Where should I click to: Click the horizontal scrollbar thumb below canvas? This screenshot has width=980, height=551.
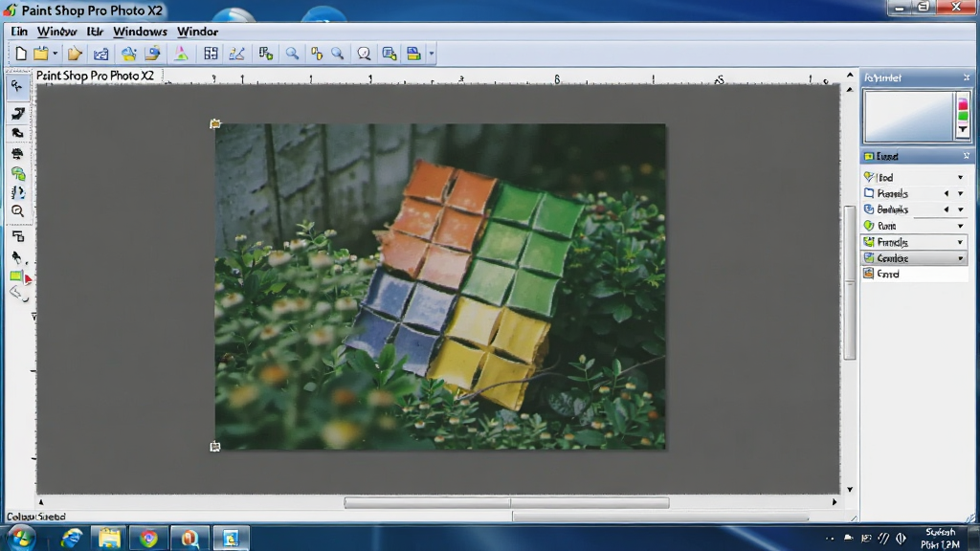506,502
